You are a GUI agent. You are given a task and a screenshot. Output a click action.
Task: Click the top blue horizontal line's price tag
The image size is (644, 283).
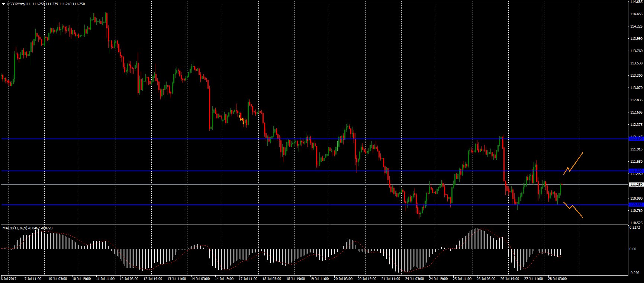[635, 139]
